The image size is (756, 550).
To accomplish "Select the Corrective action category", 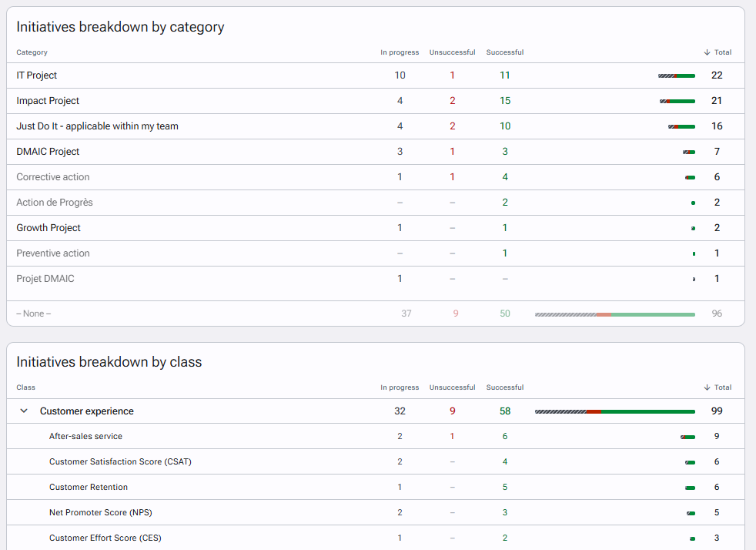I will tap(53, 177).
